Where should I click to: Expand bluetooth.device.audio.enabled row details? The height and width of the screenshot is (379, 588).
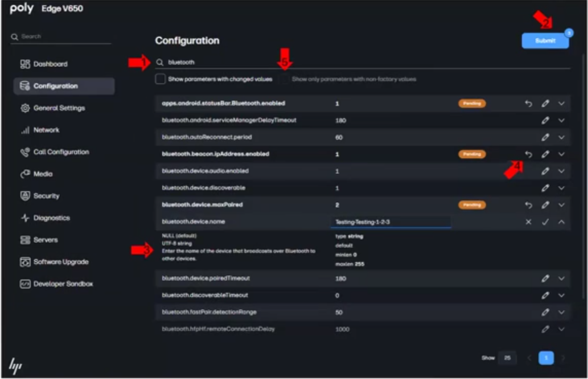coord(561,171)
